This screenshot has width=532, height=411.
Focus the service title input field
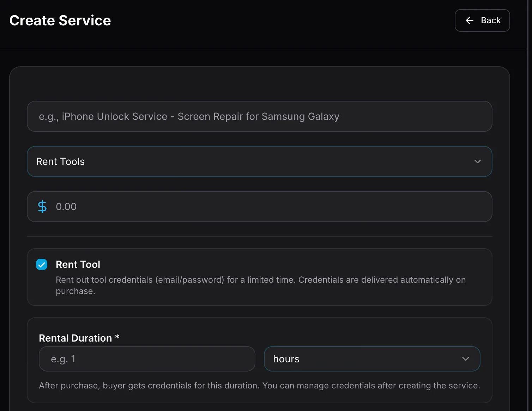click(259, 116)
